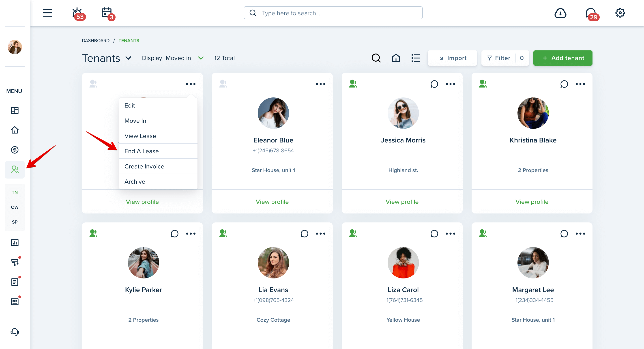Viewport: 644px width, 349px height.
Task: Open the user profile avatar in sidebar
Action: pyautogui.click(x=15, y=47)
